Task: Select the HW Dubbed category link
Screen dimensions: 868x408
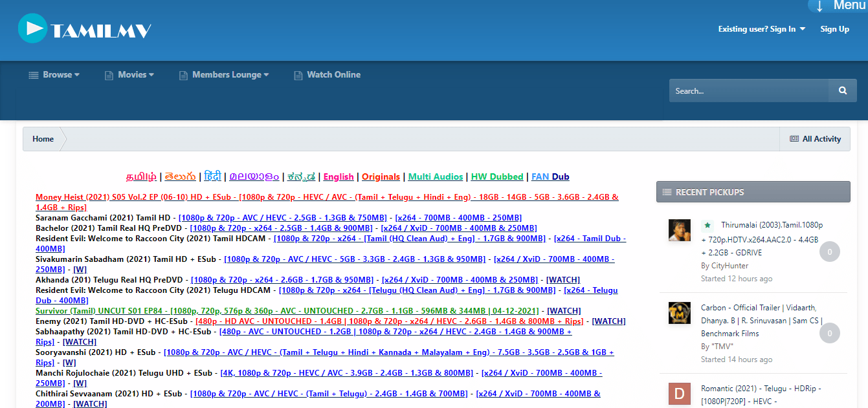Action: coord(496,177)
